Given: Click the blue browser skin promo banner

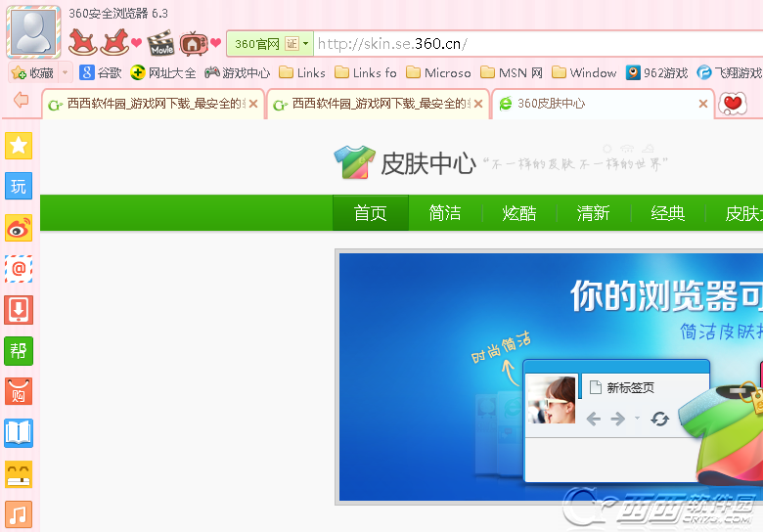Looking at the screenshot, I should [551, 377].
